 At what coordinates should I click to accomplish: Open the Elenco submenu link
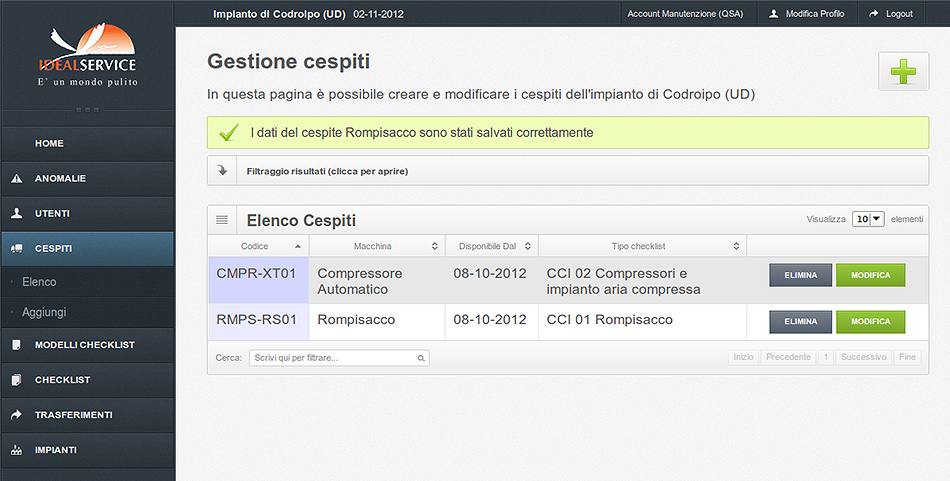[39, 282]
